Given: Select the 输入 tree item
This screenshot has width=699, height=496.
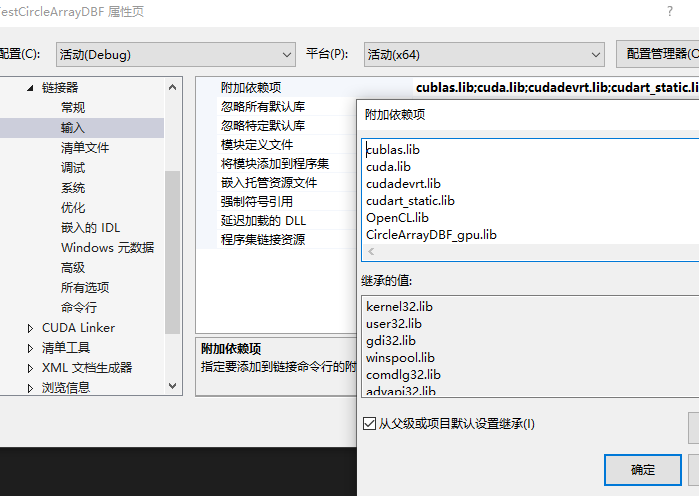Looking at the screenshot, I should pos(73,128).
